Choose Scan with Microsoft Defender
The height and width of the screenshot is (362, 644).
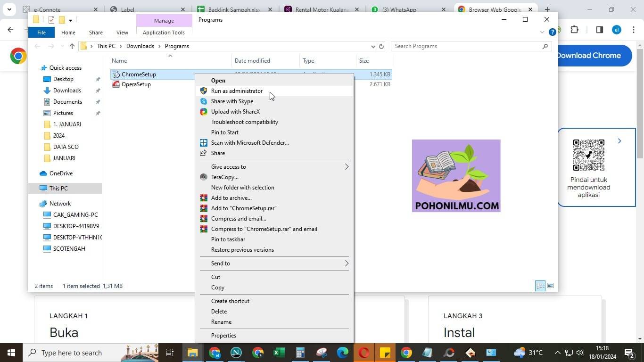tap(274, 143)
